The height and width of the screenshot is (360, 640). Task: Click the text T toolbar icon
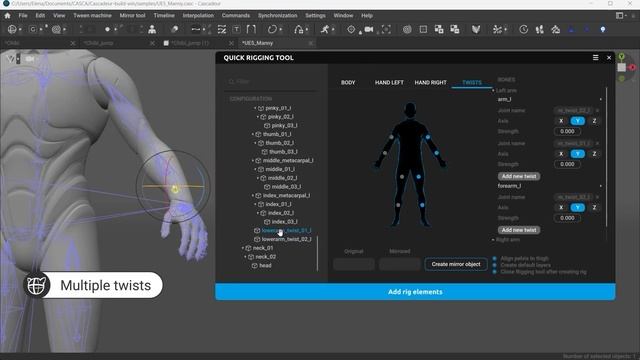click(x=236, y=29)
